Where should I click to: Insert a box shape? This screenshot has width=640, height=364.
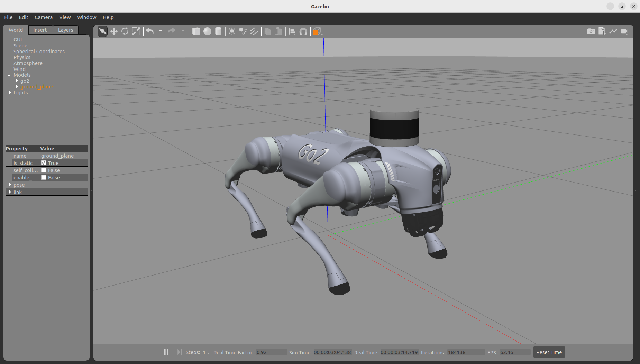tap(196, 31)
